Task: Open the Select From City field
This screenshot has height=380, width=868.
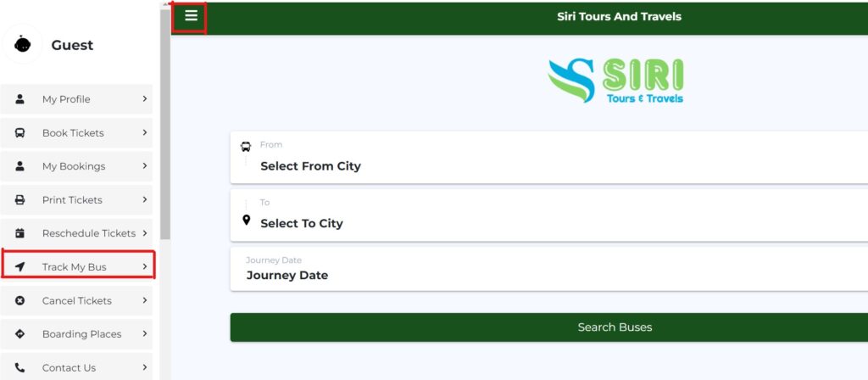Action: click(549, 157)
